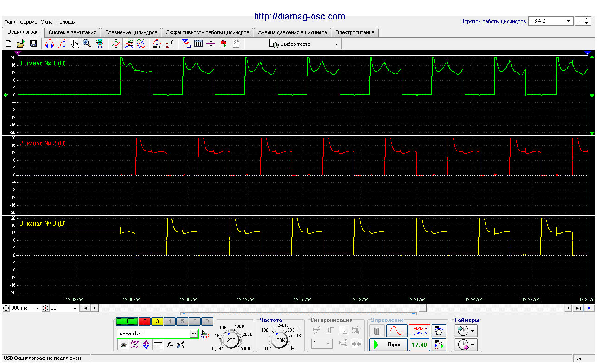Adjust the 160K frequency knob
The height and width of the screenshot is (364, 601).
(x=279, y=340)
